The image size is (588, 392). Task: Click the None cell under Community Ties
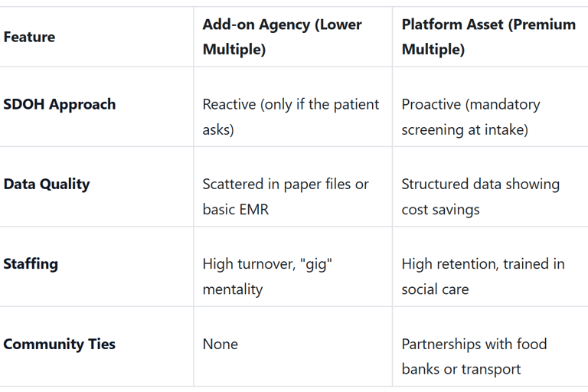[220, 344]
